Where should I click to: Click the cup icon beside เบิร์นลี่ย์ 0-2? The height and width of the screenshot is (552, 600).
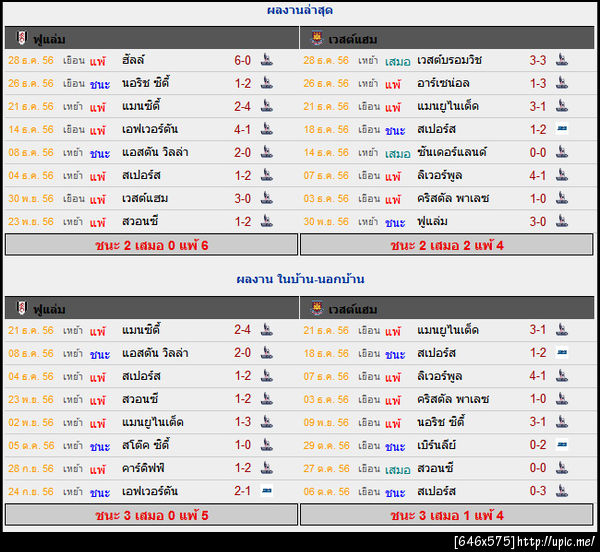562,445
